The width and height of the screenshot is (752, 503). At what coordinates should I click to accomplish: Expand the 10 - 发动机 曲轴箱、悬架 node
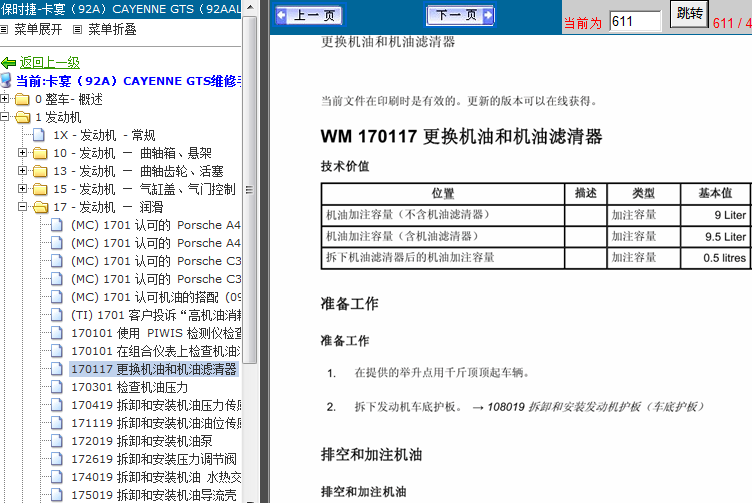click(22, 152)
